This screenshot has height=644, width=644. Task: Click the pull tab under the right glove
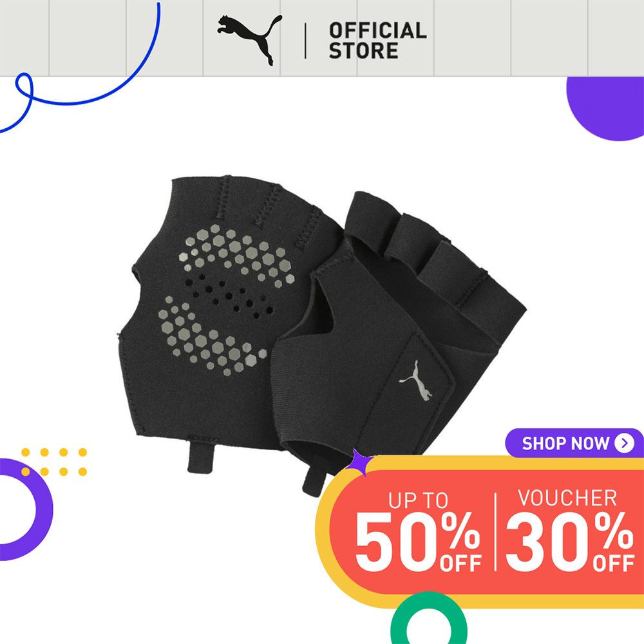click(x=315, y=480)
